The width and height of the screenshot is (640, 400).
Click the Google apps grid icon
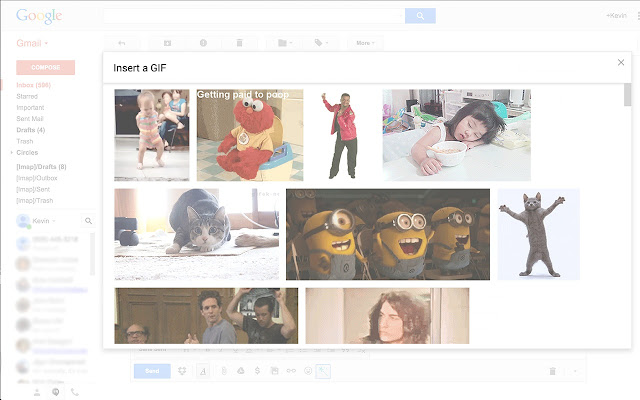[x=638, y=16]
